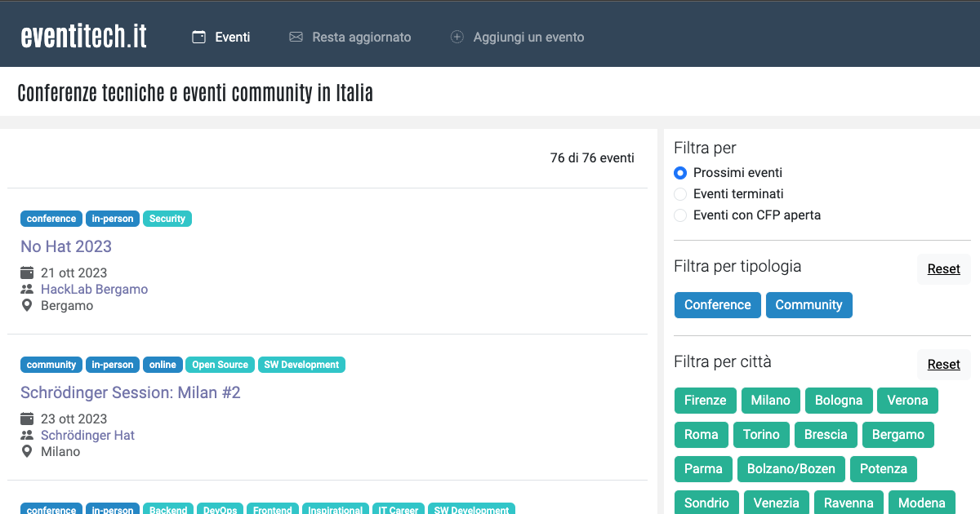The width and height of the screenshot is (980, 514).
Task: Click the envelope icon for Resta aggiornato
Action: (296, 37)
